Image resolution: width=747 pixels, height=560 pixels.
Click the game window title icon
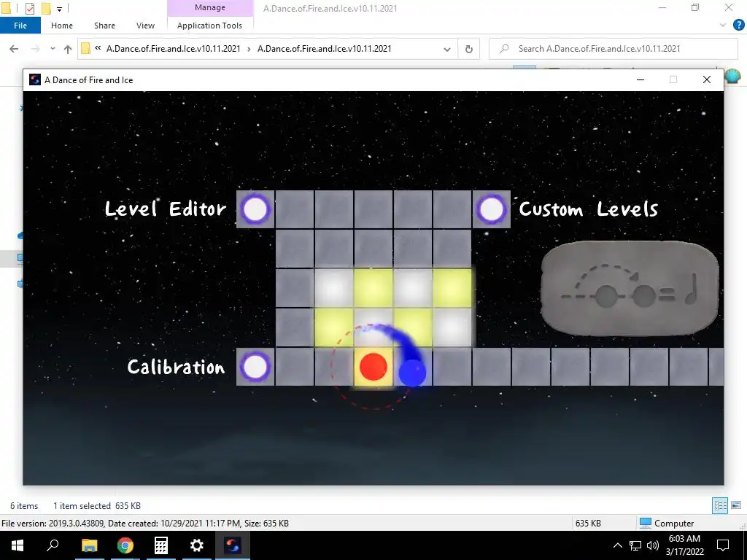pos(35,79)
